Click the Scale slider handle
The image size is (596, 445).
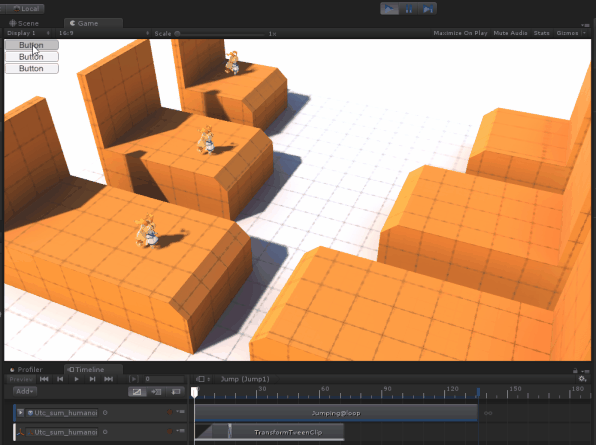pos(177,34)
